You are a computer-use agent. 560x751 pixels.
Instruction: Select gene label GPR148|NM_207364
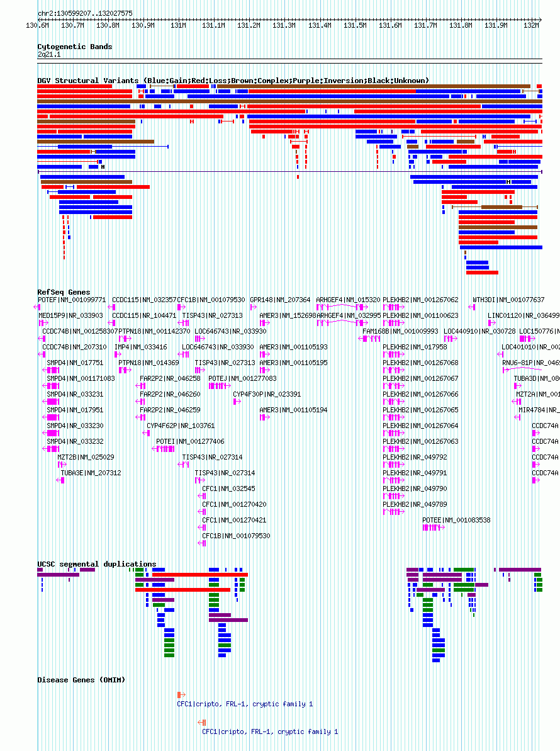pyautogui.click(x=280, y=300)
